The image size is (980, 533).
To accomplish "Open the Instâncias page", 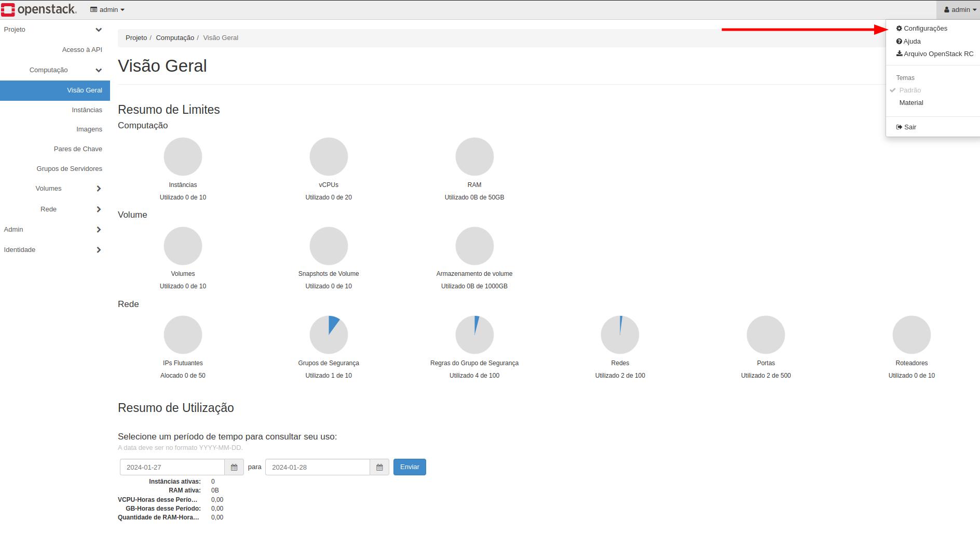I will tap(87, 110).
